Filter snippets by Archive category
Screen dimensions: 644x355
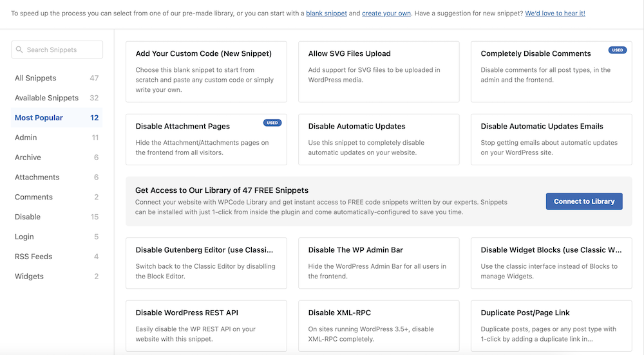pyautogui.click(x=57, y=157)
